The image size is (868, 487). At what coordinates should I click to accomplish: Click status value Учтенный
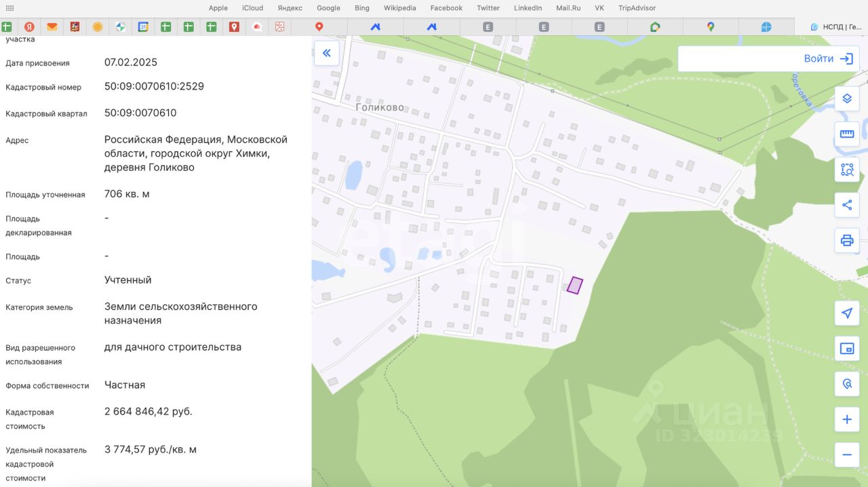coord(128,279)
